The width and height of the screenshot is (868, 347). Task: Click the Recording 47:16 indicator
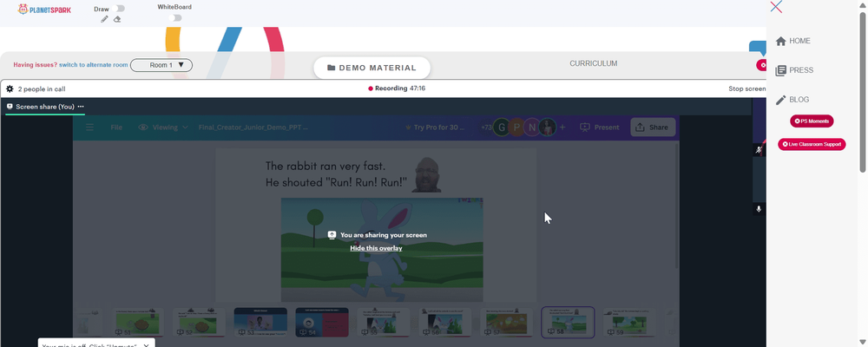click(397, 88)
